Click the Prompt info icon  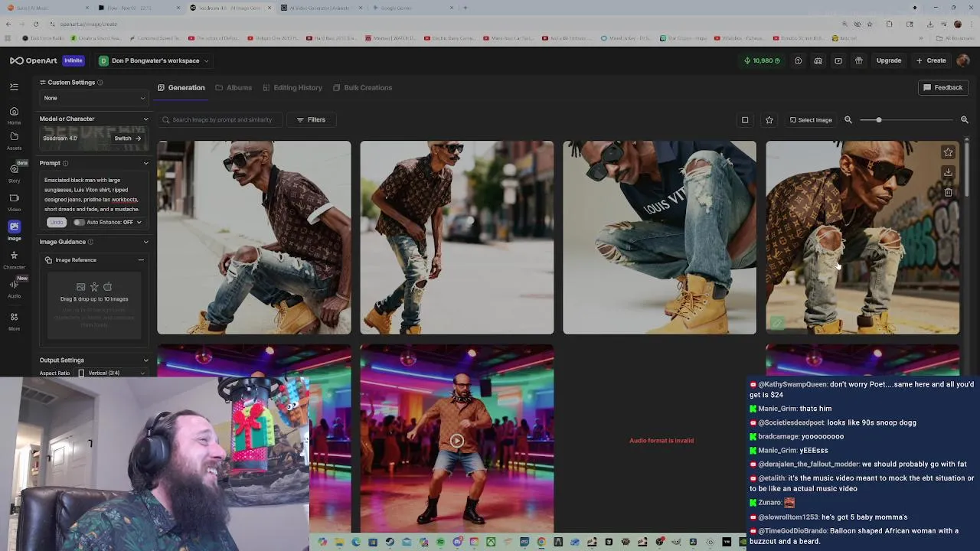coord(65,163)
